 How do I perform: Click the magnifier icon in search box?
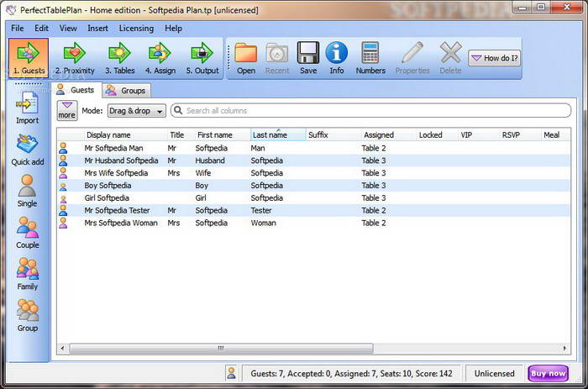click(x=178, y=110)
